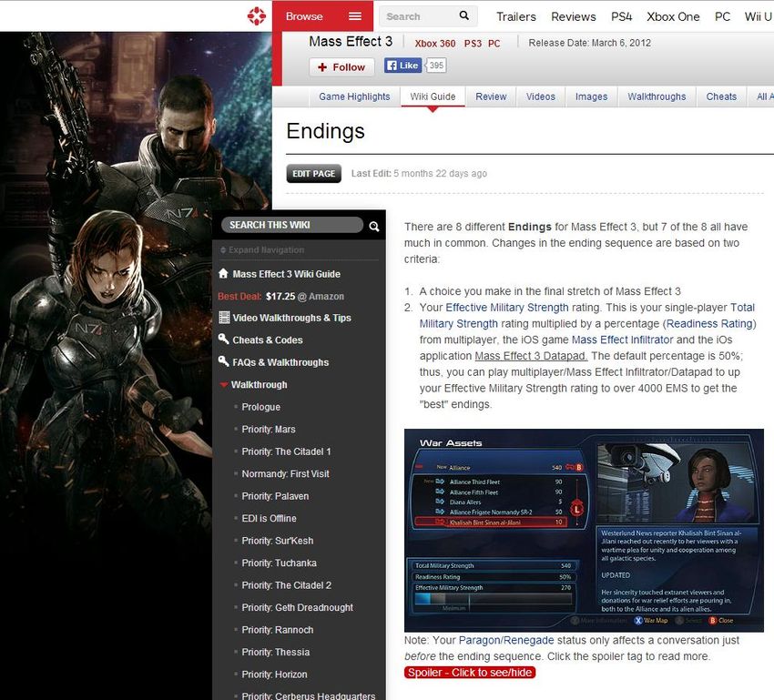
Task: Open the Browse menu
Action: point(323,16)
